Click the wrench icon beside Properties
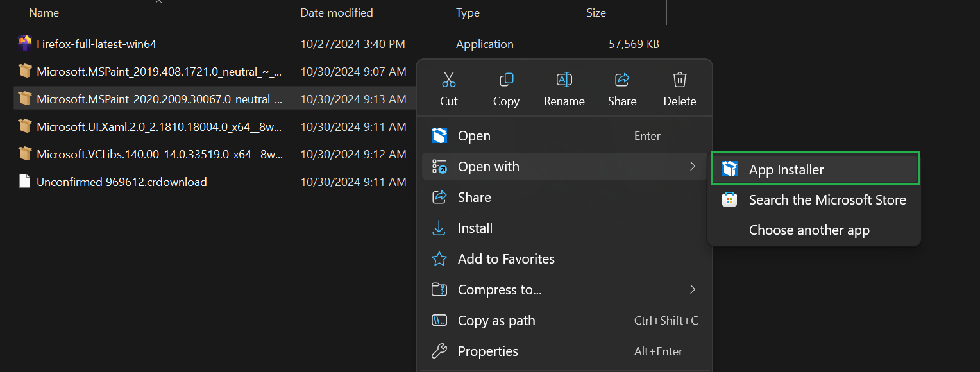Viewport: 980px width, 372px height. (x=439, y=351)
